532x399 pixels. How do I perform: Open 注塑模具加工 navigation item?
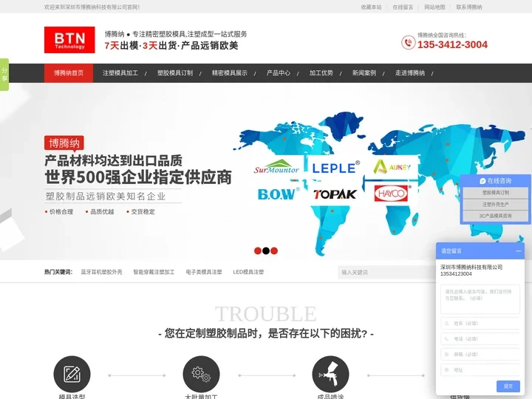click(120, 73)
